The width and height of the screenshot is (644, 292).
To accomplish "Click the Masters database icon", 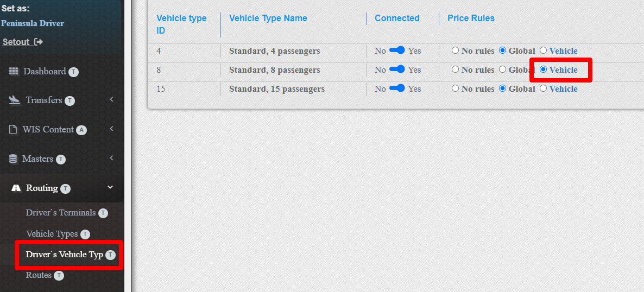I will [14, 159].
